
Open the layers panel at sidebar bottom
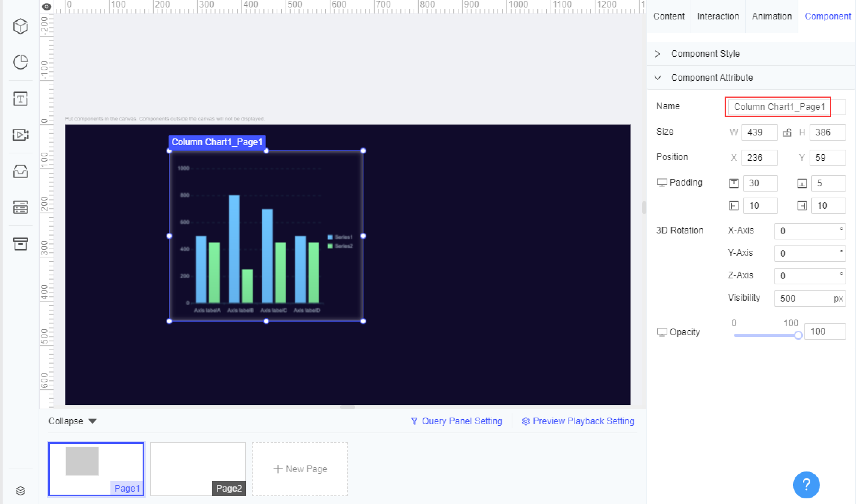coord(20,491)
